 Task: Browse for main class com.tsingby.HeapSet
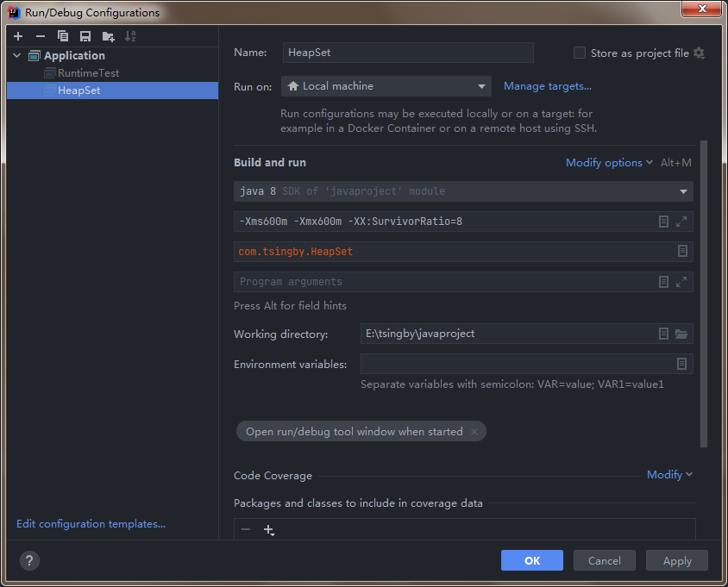(681, 251)
